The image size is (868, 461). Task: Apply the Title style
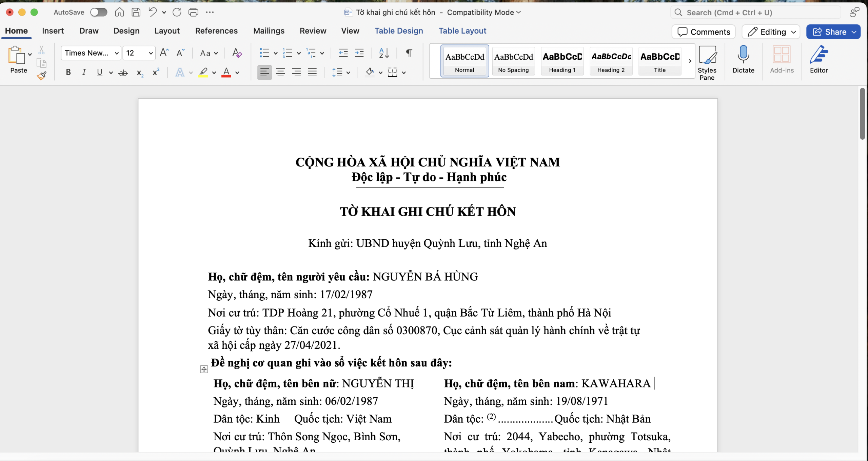[660, 61]
